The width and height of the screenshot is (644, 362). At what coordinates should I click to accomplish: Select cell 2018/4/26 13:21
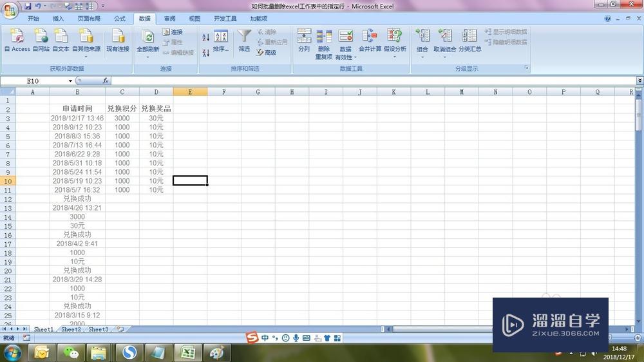pos(77,208)
